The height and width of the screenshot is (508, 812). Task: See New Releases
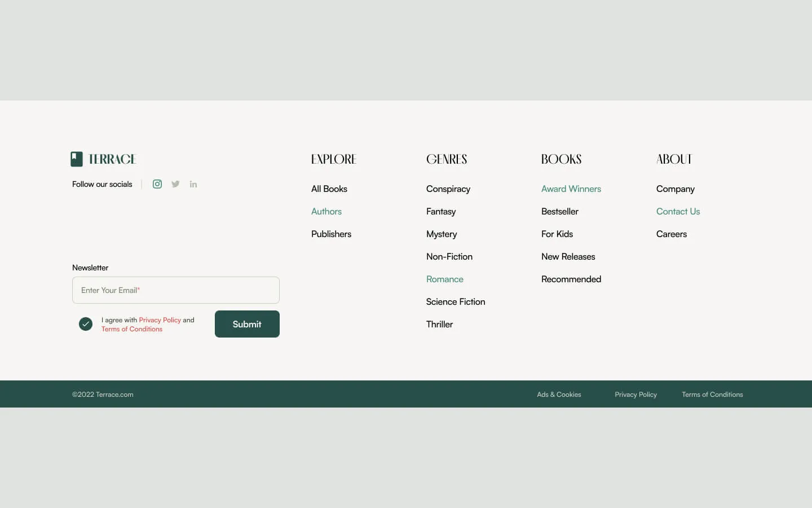(x=568, y=257)
